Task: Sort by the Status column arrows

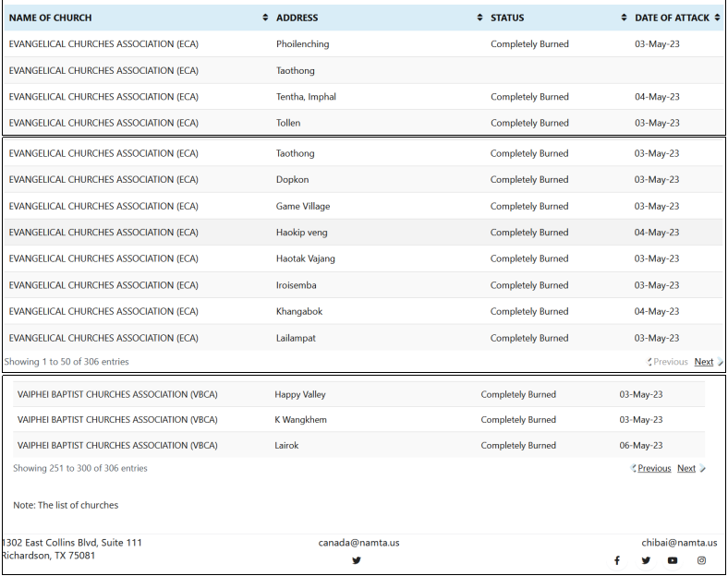Action: tap(624, 18)
